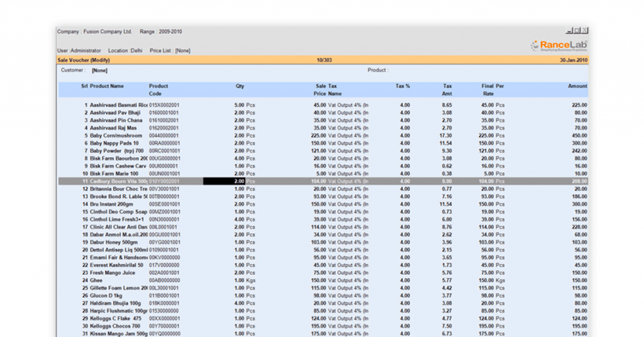644x337 pixels.
Task: Select row Baby Powder (trp) 700
Action: [x=323, y=151]
